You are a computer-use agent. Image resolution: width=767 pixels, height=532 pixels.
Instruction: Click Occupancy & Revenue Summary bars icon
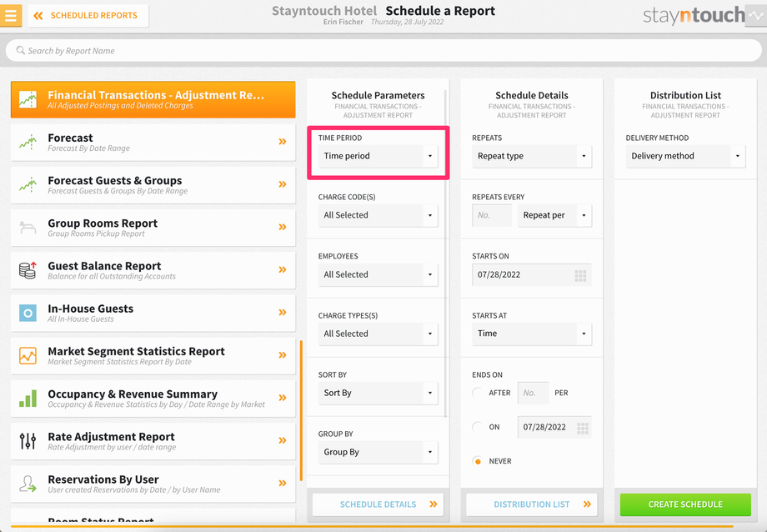point(28,398)
